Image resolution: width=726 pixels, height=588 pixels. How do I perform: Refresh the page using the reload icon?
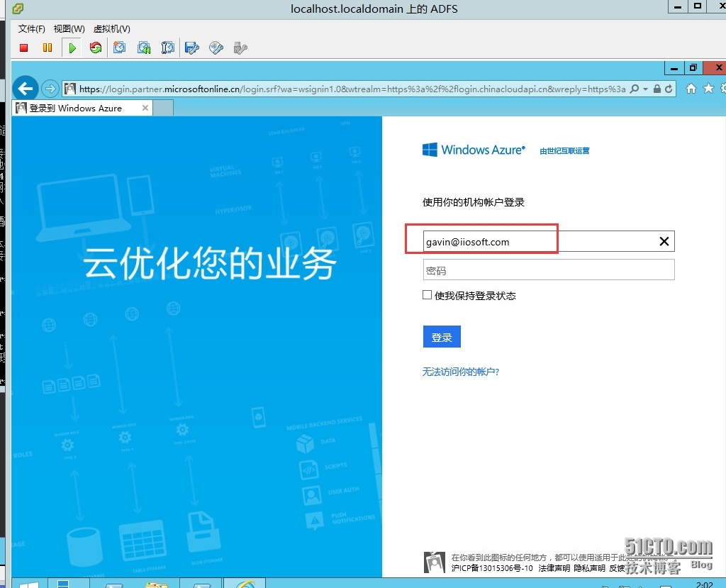669,89
